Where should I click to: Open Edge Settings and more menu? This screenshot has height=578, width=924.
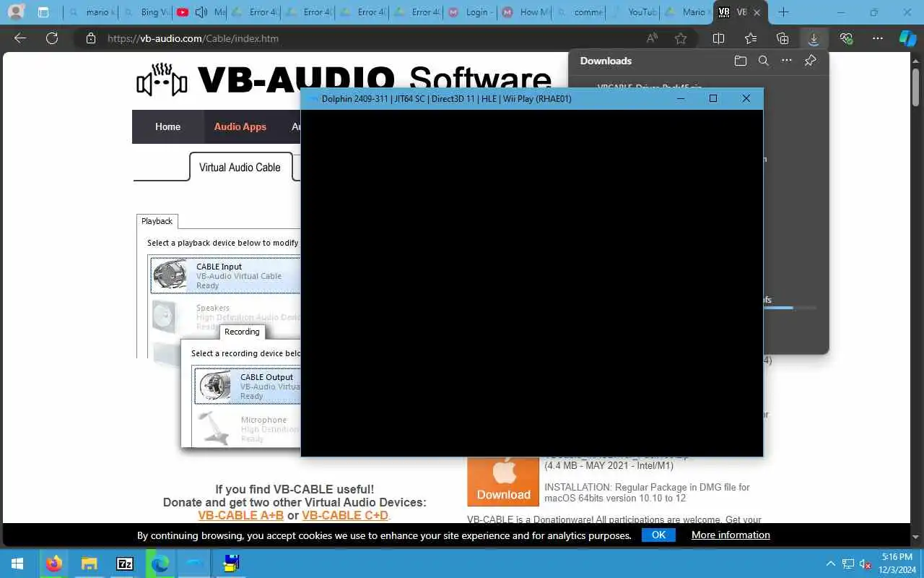(878, 38)
